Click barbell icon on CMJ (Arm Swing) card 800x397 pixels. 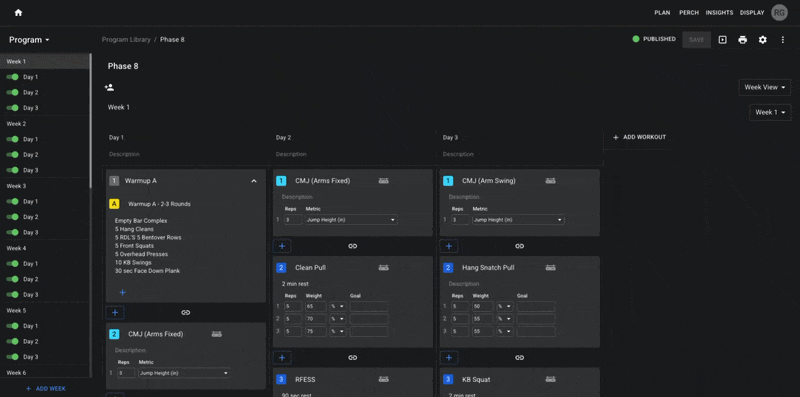click(x=550, y=181)
